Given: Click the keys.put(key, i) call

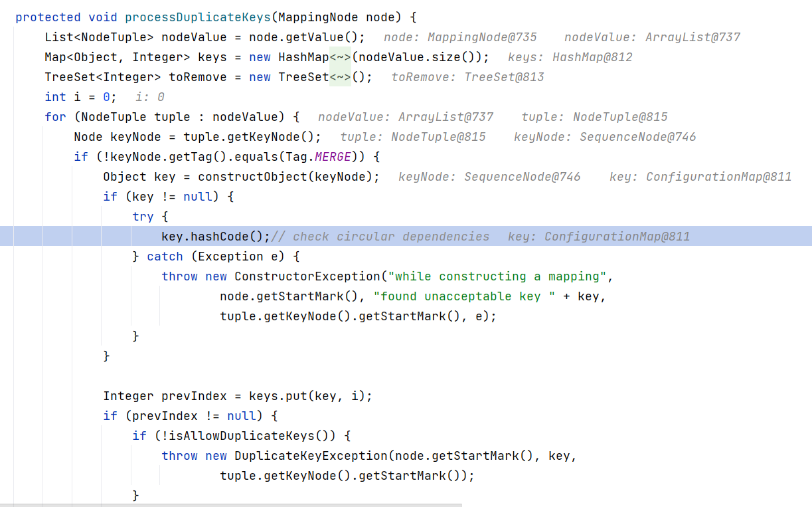Looking at the screenshot, I should 307,396.
